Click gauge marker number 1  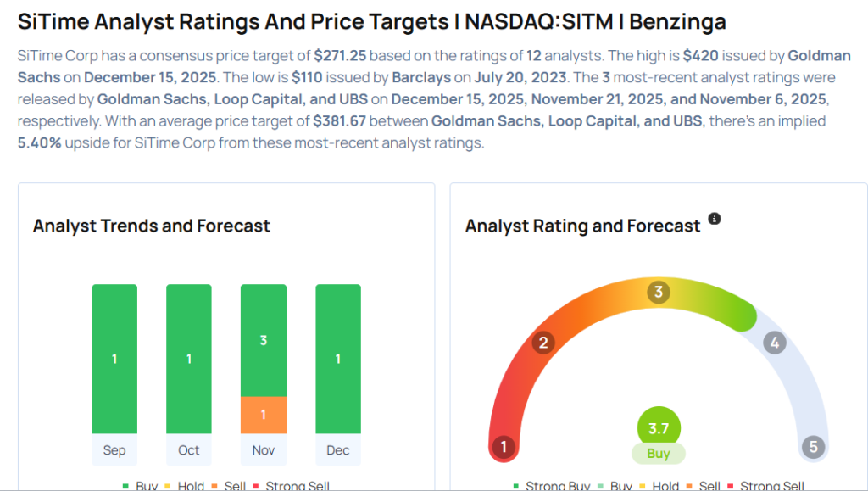coord(504,447)
